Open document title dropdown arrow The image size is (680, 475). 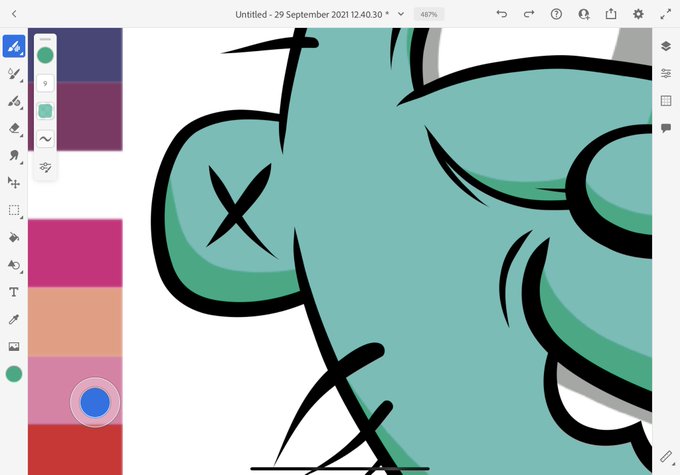coord(401,14)
